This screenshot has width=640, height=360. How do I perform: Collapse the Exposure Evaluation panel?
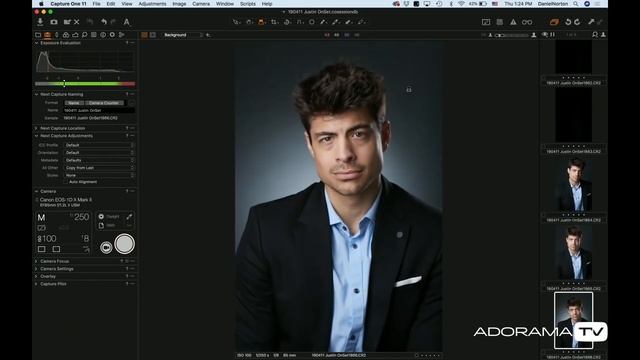pyautogui.click(x=36, y=43)
